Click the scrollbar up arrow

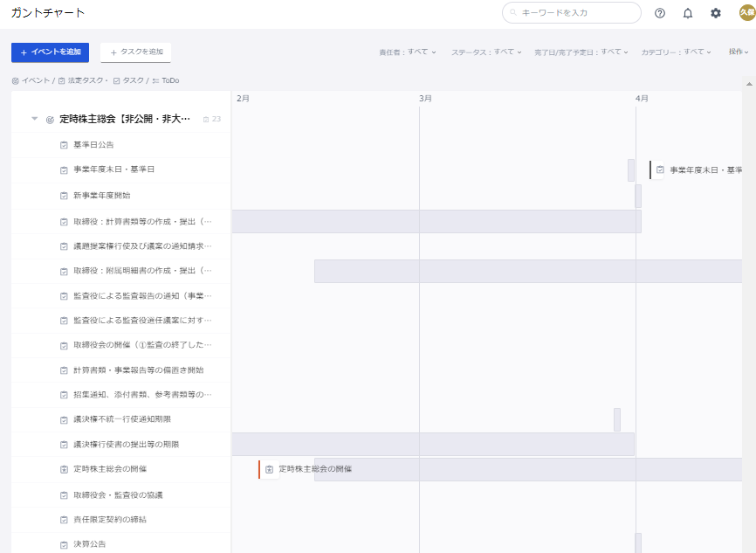(x=749, y=84)
